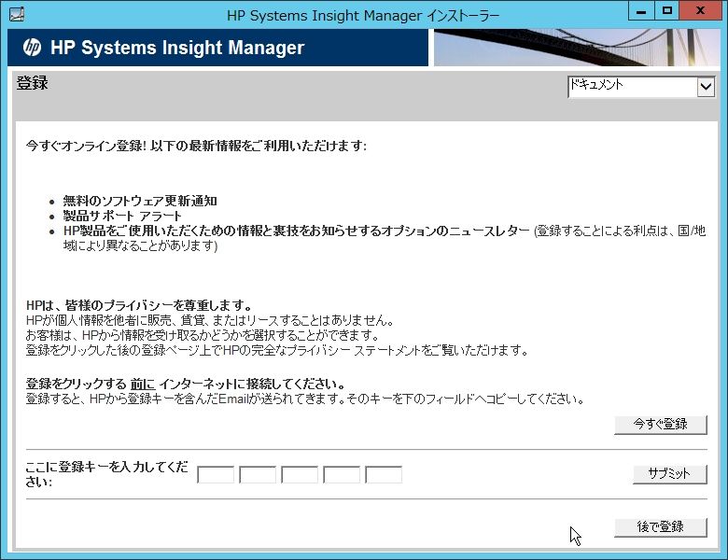
Task: Click the サブミット button
Action: (669, 474)
